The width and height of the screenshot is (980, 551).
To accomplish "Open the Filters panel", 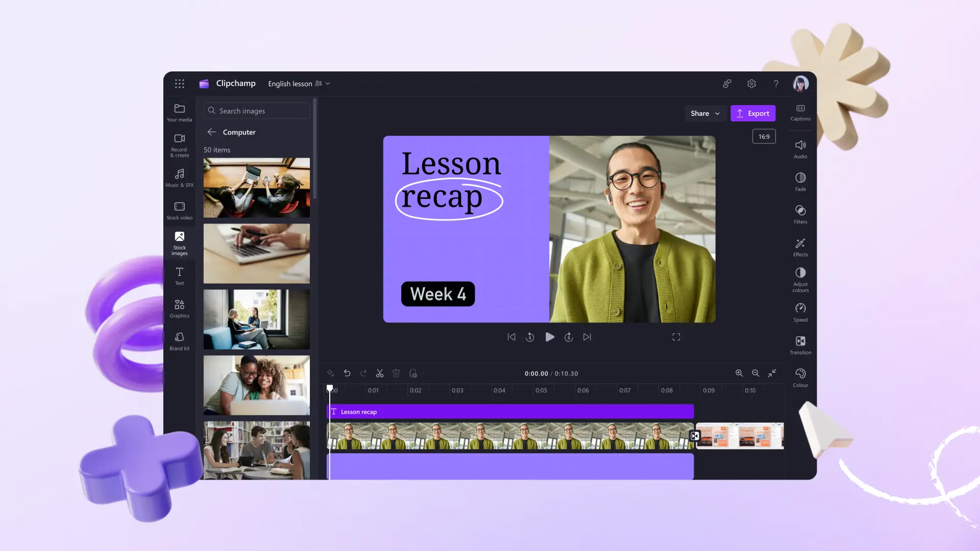I will (x=800, y=214).
